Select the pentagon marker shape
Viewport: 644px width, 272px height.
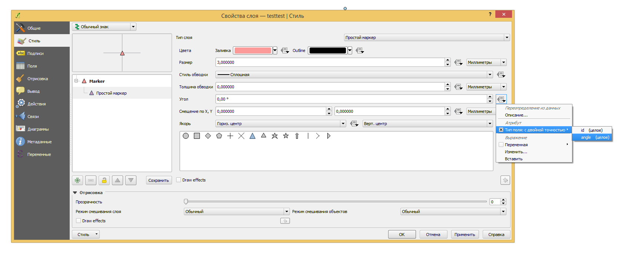coord(219,136)
